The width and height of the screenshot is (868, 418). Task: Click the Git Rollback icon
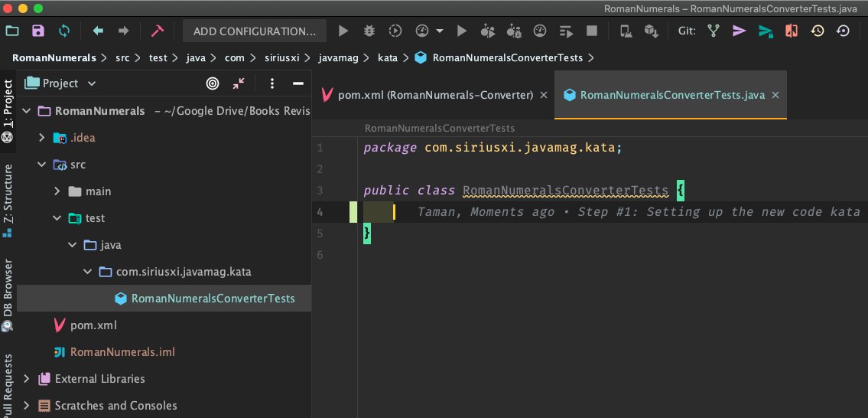(843, 31)
